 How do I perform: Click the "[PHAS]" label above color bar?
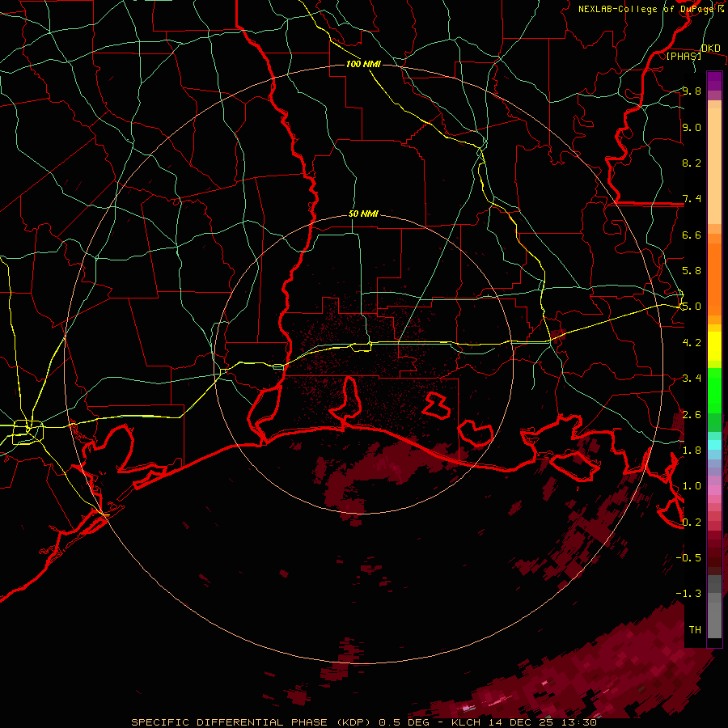[684, 57]
